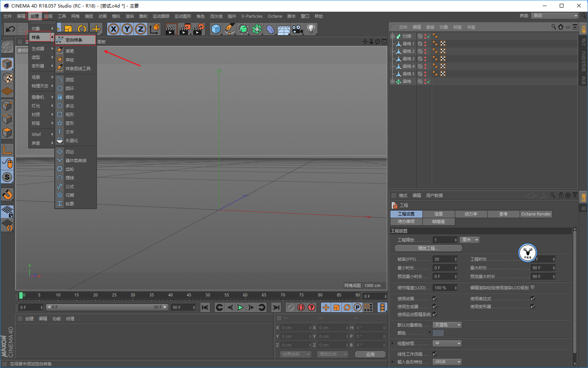The width and height of the screenshot is (588, 368).
Task: Toggle the 使用运动剪辑系统 checkbox
Action: (434, 315)
